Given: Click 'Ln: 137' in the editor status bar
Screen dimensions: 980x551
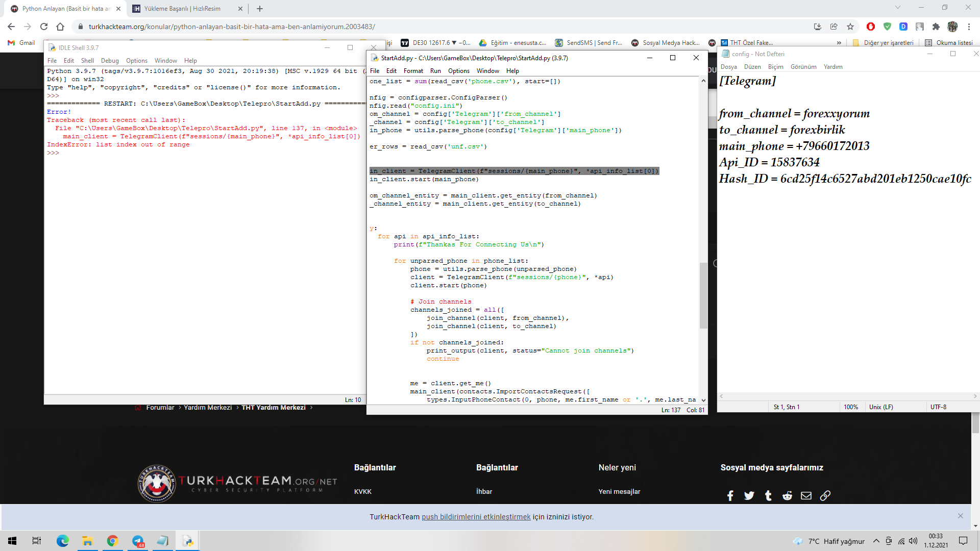Looking at the screenshot, I should coord(671,410).
